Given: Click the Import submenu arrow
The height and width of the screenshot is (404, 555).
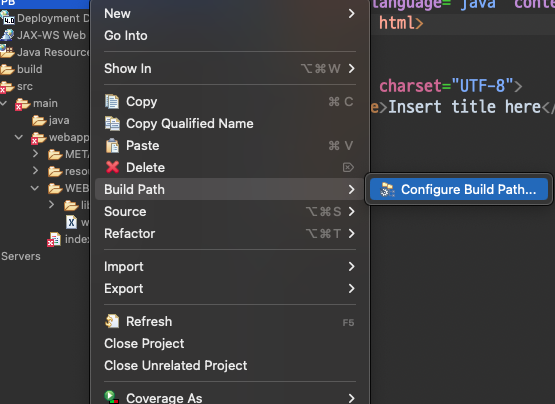Looking at the screenshot, I should (351, 266).
